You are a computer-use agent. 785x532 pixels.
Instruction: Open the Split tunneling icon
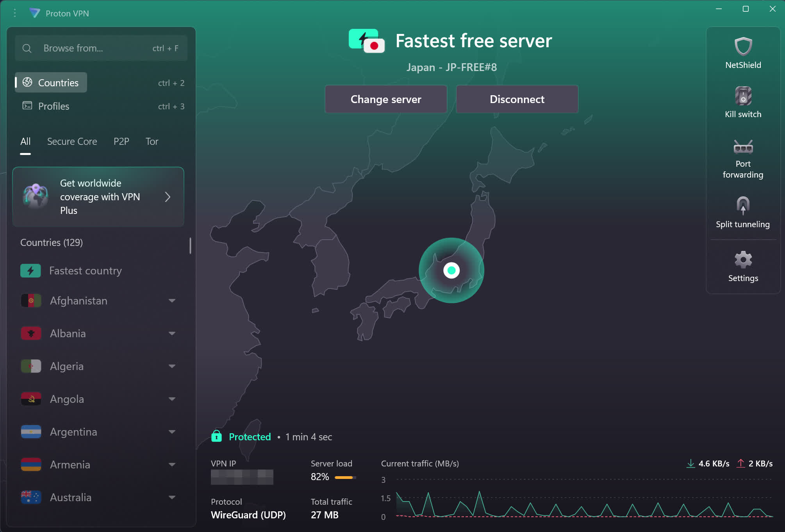[743, 205]
